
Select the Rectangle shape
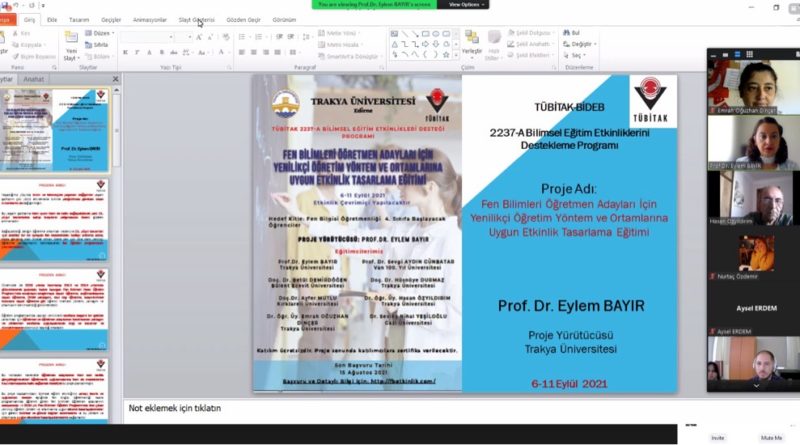(426, 34)
